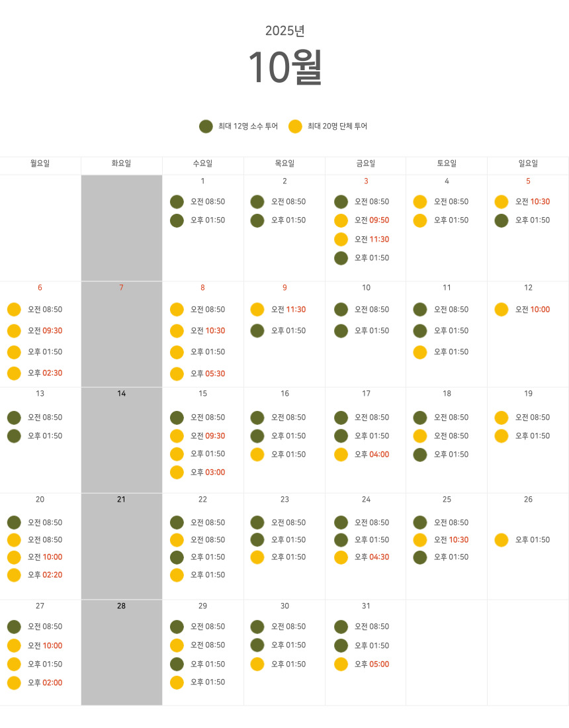Image resolution: width=569 pixels, height=728 pixels.
Task: Click yellow dot for October 6 오후 02:30 tour
Action: [14, 373]
